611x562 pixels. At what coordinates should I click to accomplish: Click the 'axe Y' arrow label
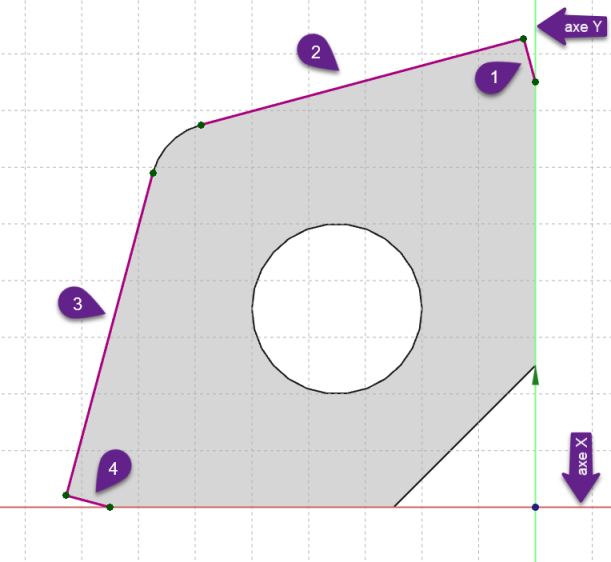point(572,27)
